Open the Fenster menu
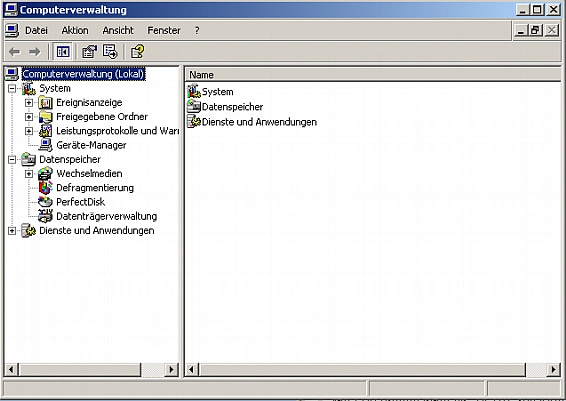The width and height of the screenshot is (566, 401). click(x=164, y=30)
